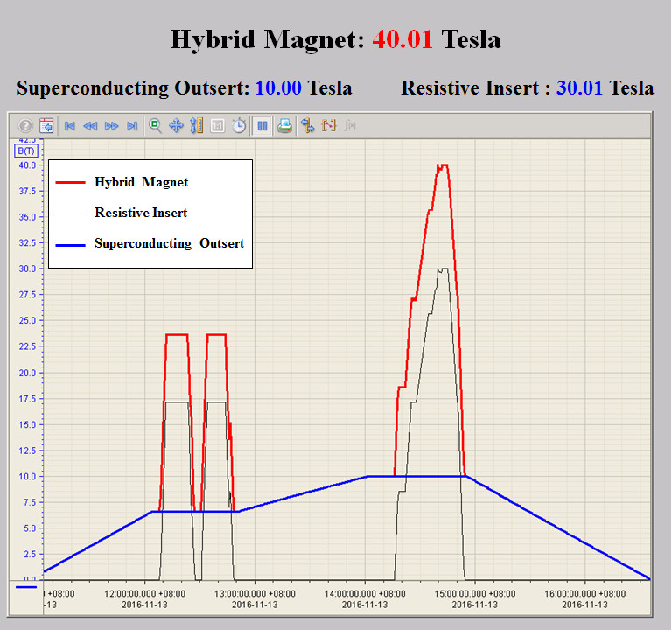Click the printer icon to print chart
This screenshot has width=672, height=630.
(284, 126)
